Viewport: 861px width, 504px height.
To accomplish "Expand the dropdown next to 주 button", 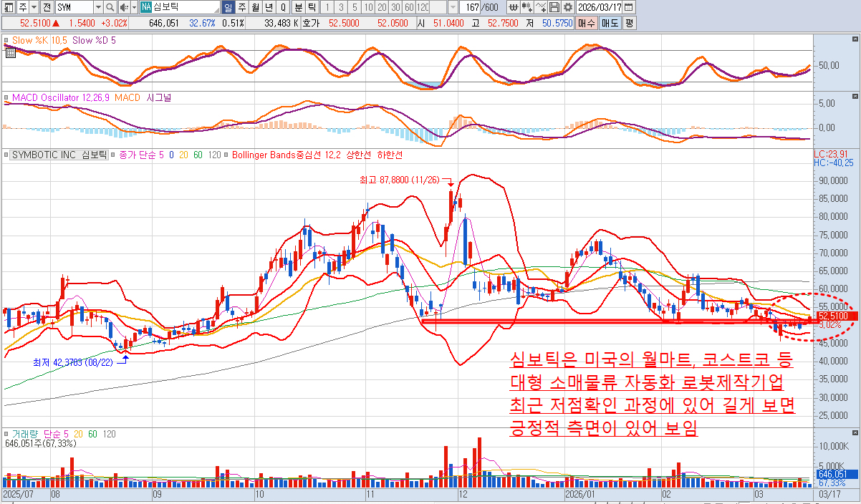I will 34,7.
